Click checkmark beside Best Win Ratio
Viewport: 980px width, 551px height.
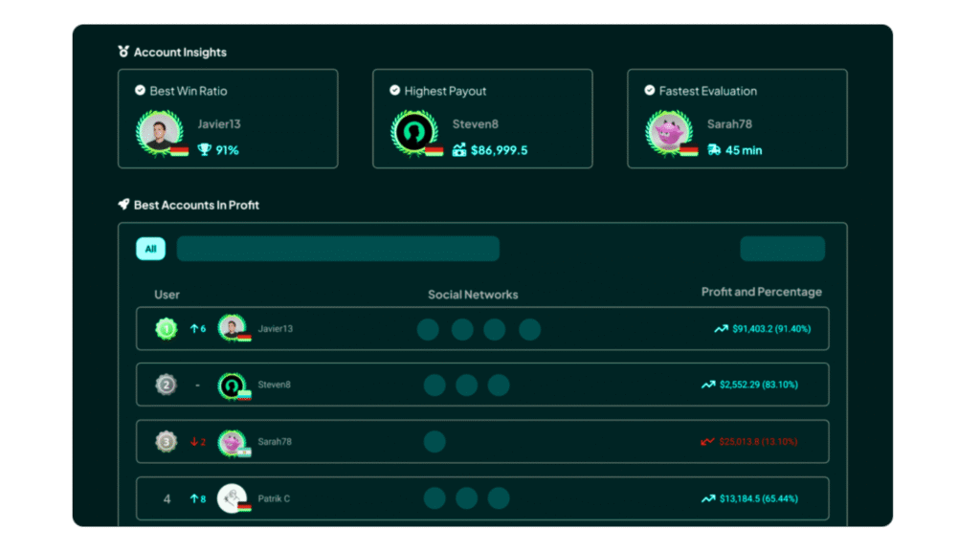coord(140,91)
